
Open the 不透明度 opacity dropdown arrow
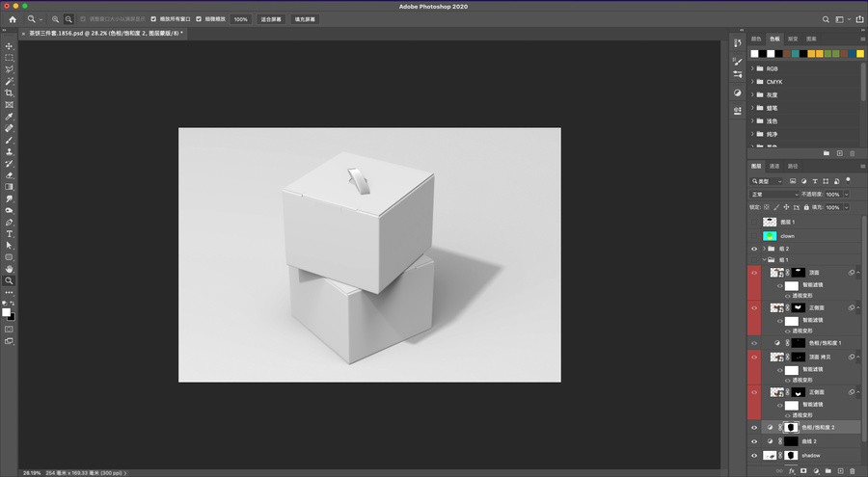click(847, 195)
